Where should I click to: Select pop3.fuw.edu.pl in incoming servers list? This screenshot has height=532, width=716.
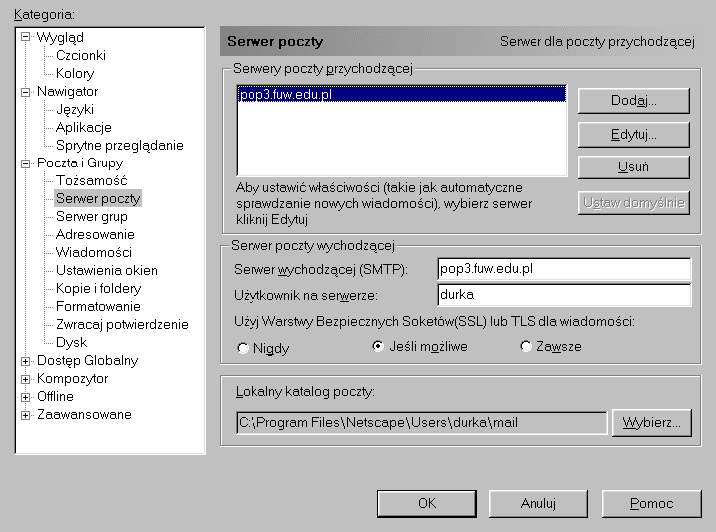[286, 96]
